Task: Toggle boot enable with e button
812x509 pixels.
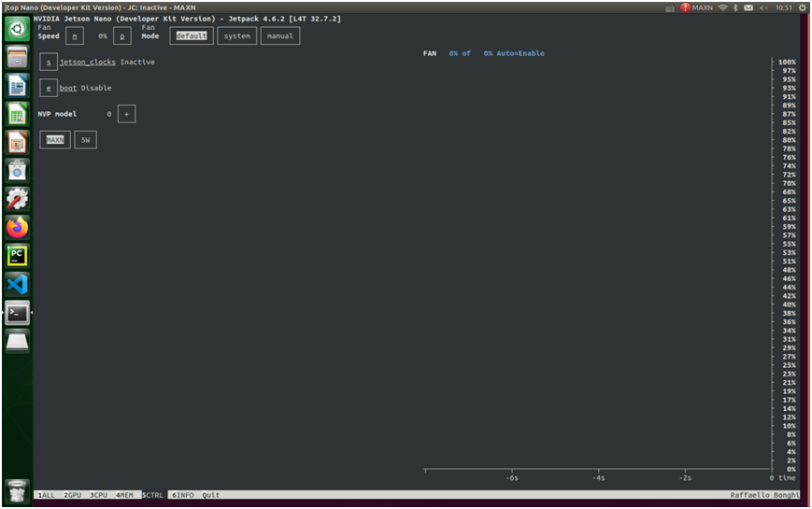Action: (49, 88)
